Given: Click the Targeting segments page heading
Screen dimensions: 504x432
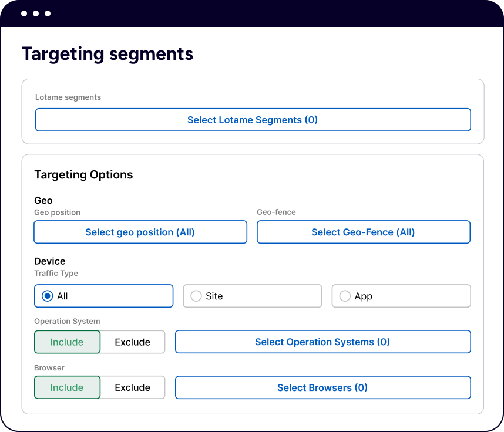Looking at the screenshot, I should (x=107, y=54).
